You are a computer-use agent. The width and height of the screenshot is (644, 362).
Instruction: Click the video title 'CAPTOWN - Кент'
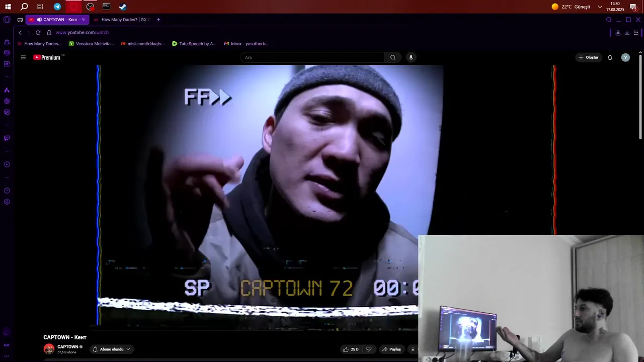65,337
